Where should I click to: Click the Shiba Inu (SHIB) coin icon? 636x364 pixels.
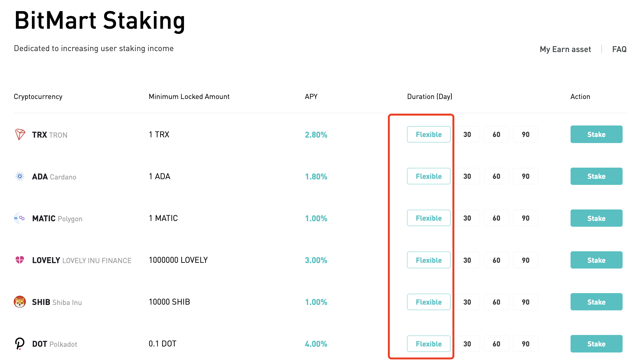click(x=20, y=302)
